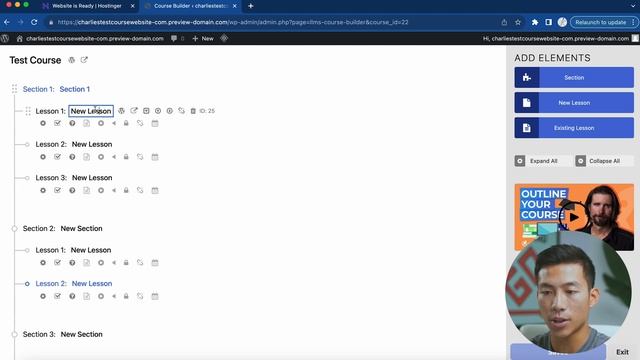Bookmark star icon in address bar
The image size is (640, 360).
pyautogui.click(x=518, y=22)
